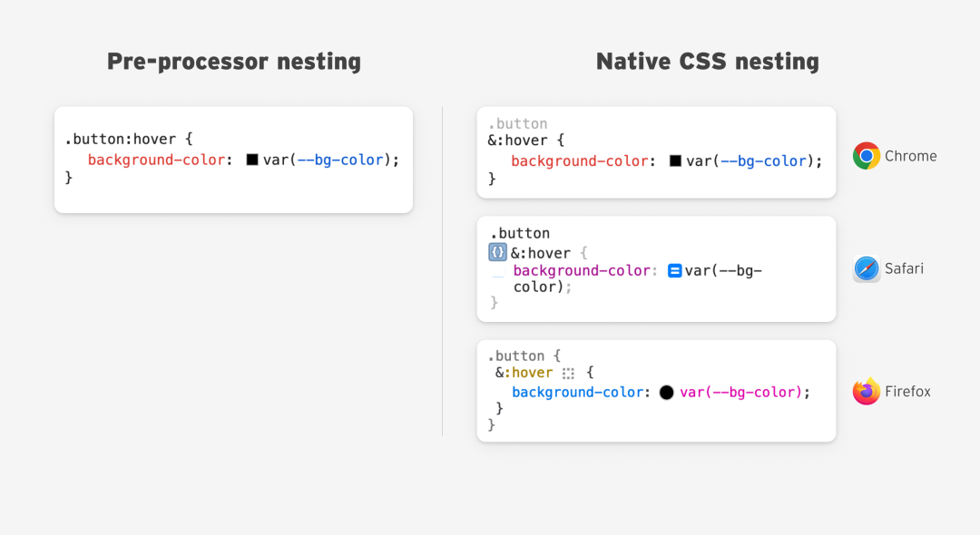The width and height of the screenshot is (980, 535).
Task: Click the Chrome browser logo icon
Action: point(867,156)
